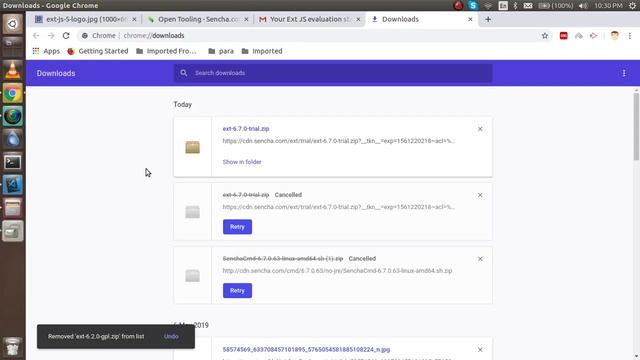Open the Apps grid bookmark icon
Screen dimensions: 640x360
coord(36,51)
